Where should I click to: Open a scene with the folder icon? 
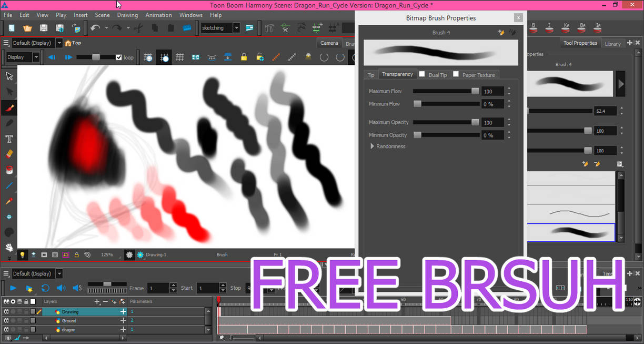[x=27, y=27]
